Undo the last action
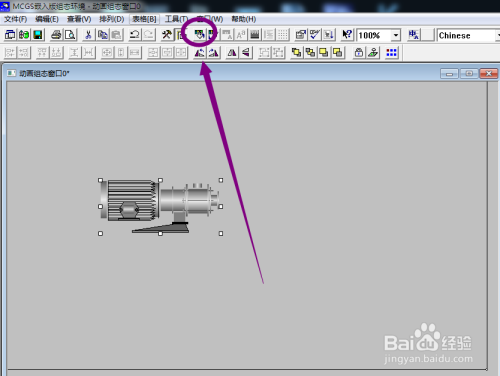 click(x=135, y=34)
